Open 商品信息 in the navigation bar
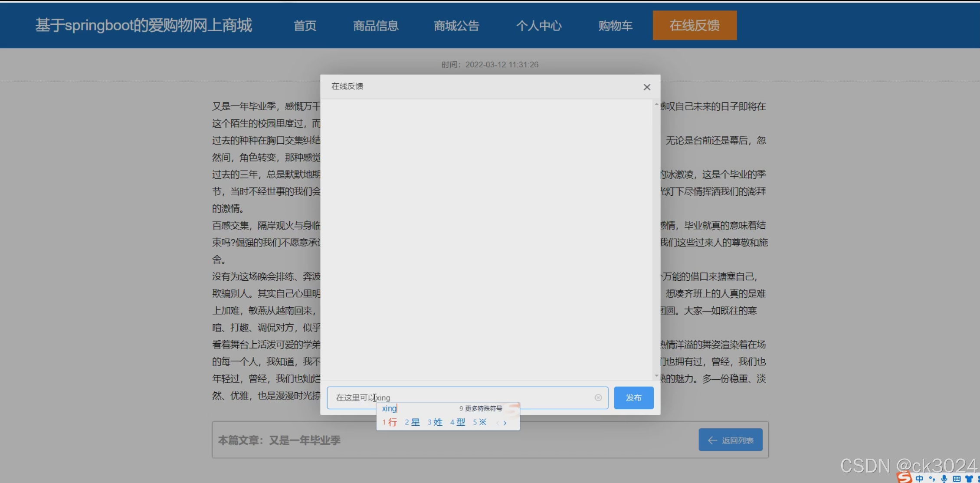Image resolution: width=980 pixels, height=483 pixels. [x=376, y=26]
